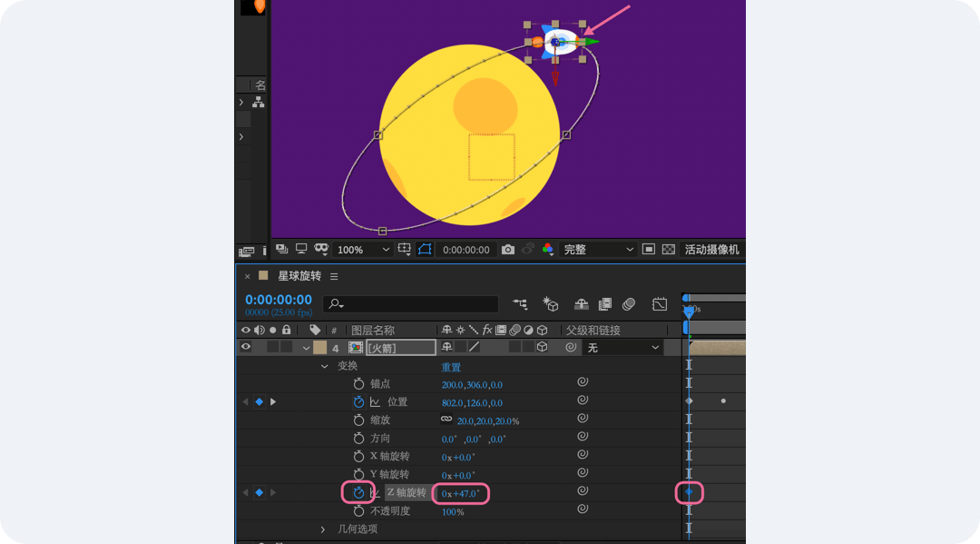
Task: Open the 完整 resolution dropdown
Action: pyautogui.click(x=599, y=250)
